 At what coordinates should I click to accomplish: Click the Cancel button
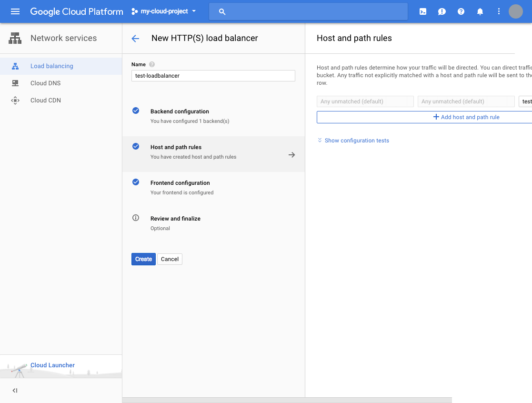(170, 259)
